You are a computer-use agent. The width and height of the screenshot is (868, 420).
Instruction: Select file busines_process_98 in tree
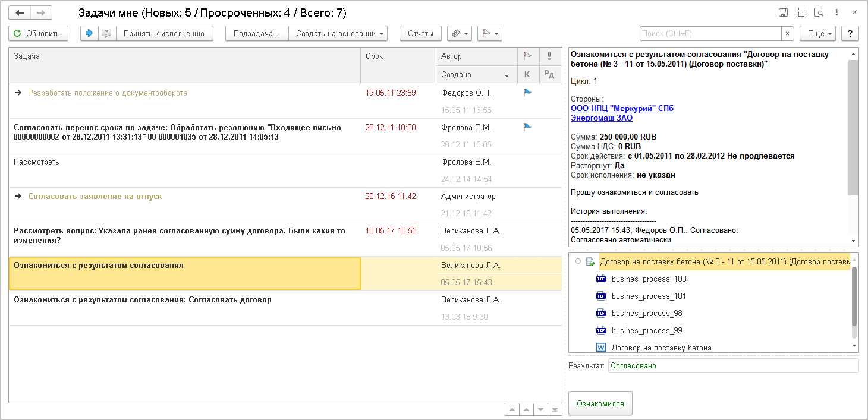(x=647, y=313)
